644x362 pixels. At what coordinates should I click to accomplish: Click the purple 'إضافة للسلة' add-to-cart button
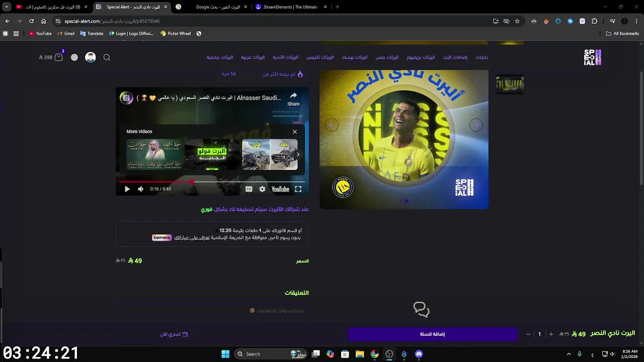tap(433, 334)
